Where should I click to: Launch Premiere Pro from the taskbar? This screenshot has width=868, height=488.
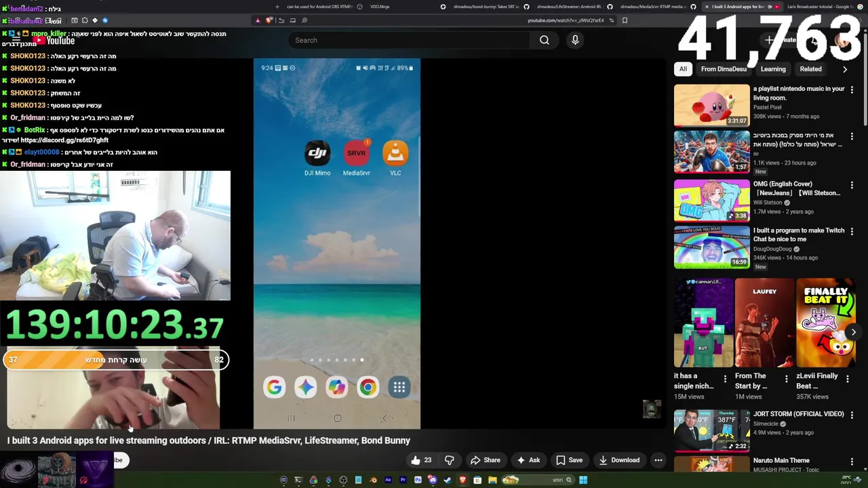(403, 480)
